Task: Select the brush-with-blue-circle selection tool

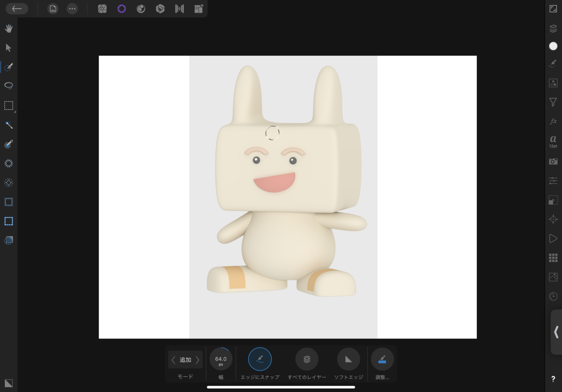Action: (8, 144)
